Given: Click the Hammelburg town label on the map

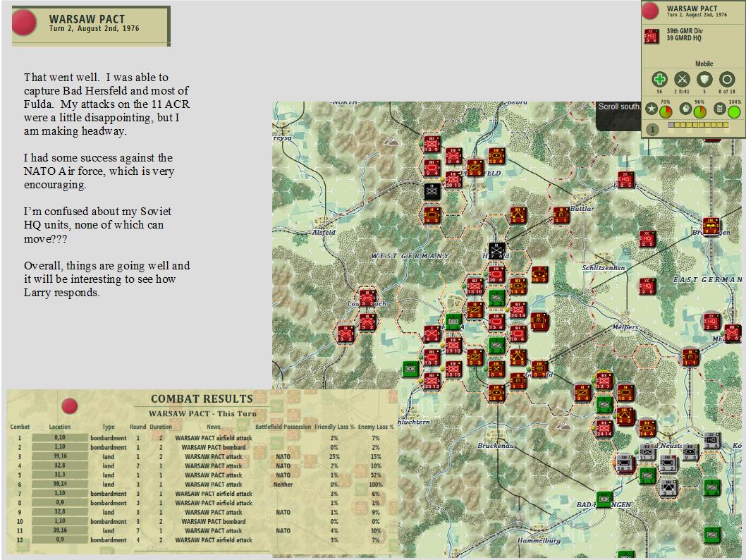Looking at the screenshot, I should [x=539, y=540].
